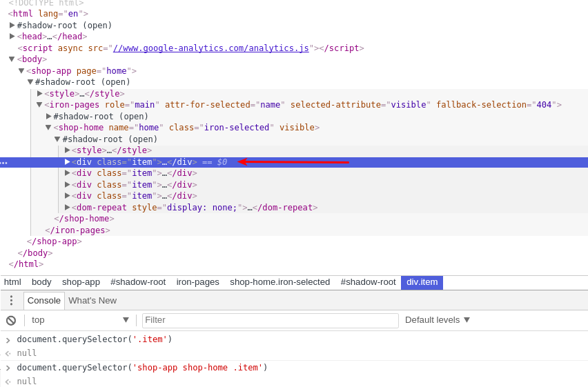Image resolution: width=588 pixels, height=387 pixels.
Task: Open the google-analytics.com/analytics.js link
Action: [210, 48]
